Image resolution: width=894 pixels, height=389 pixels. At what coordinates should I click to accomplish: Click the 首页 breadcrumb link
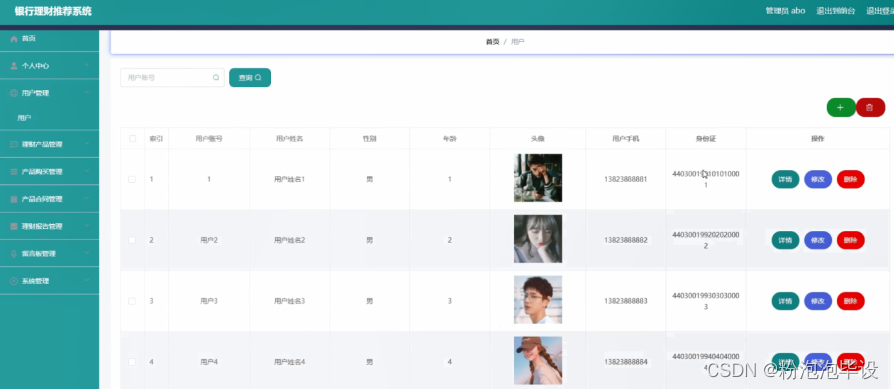[493, 42]
